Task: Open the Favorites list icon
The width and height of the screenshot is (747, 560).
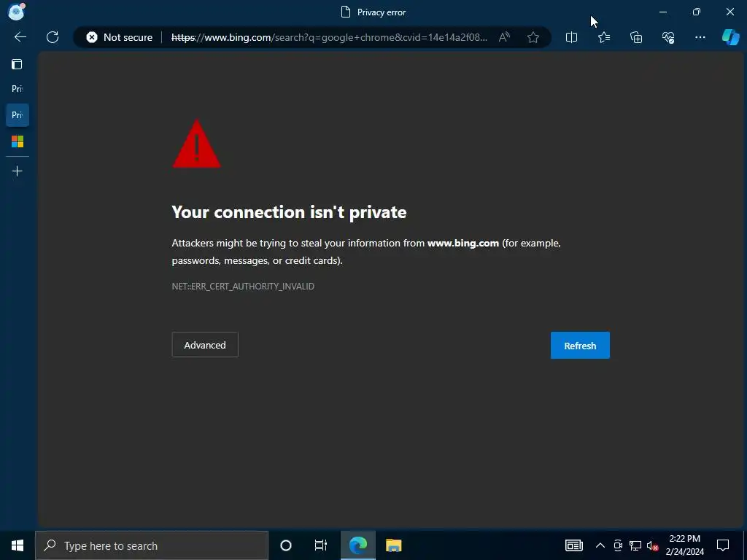Action: click(x=603, y=37)
